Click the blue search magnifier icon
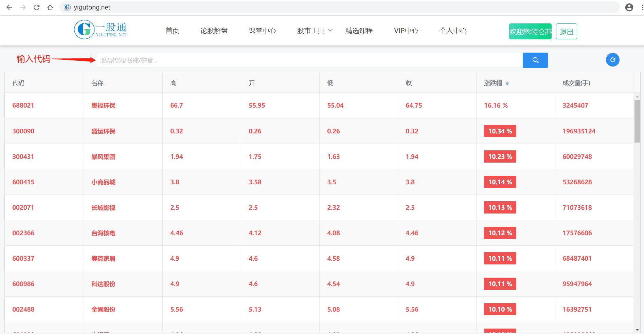The height and width of the screenshot is (334, 644). (535, 60)
